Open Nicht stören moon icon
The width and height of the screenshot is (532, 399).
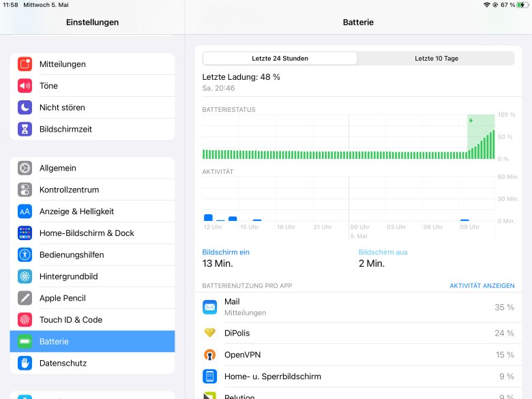[25, 108]
